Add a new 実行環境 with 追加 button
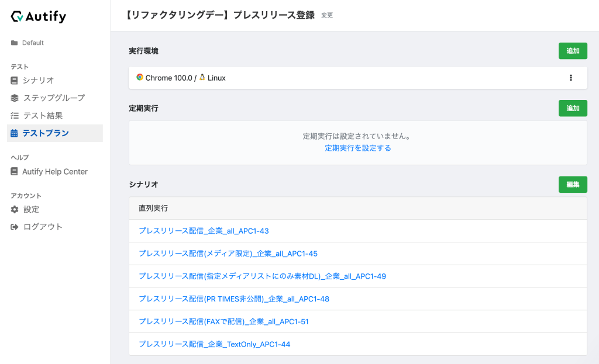This screenshot has height=364, width=599. tap(573, 51)
